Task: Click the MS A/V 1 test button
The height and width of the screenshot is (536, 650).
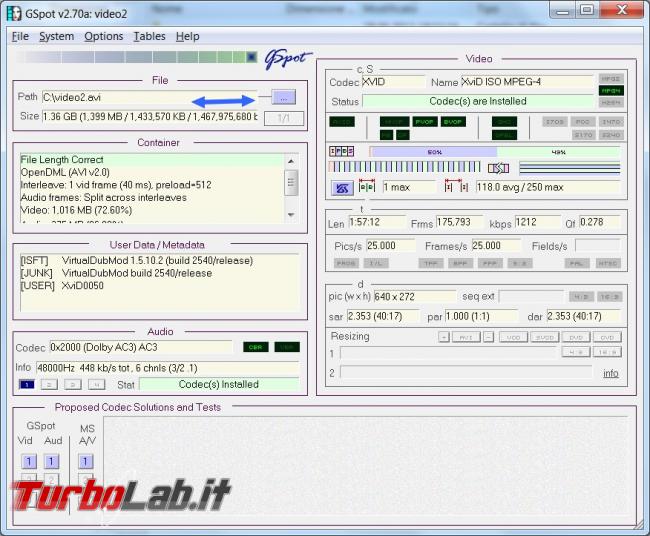Action: tap(85, 461)
